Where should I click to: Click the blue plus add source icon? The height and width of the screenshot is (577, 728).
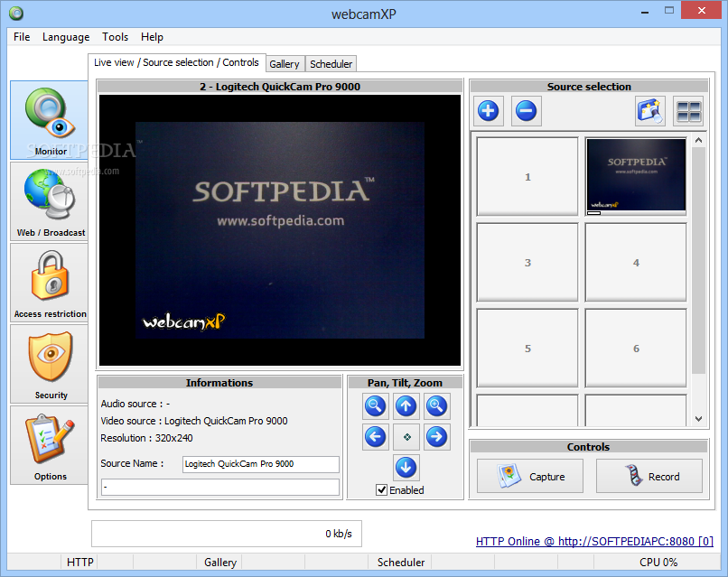click(488, 111)
